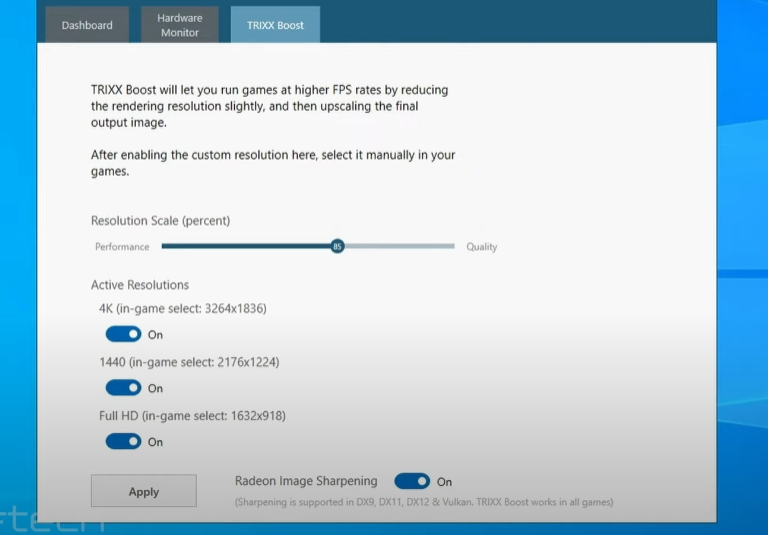Screen dimensions: 768x535
Task: Click the Radeon Image Sharpening label
Action: [x=306, y=481]
